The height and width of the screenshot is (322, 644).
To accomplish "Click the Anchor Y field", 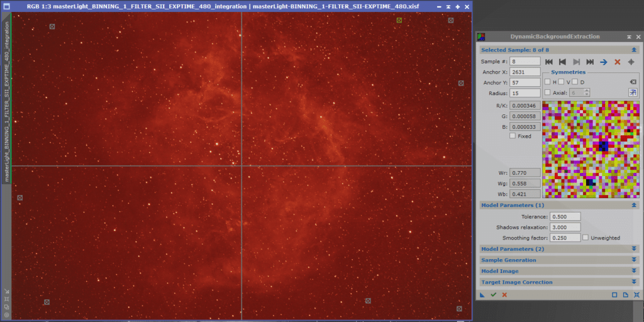I will pos(525,82).
